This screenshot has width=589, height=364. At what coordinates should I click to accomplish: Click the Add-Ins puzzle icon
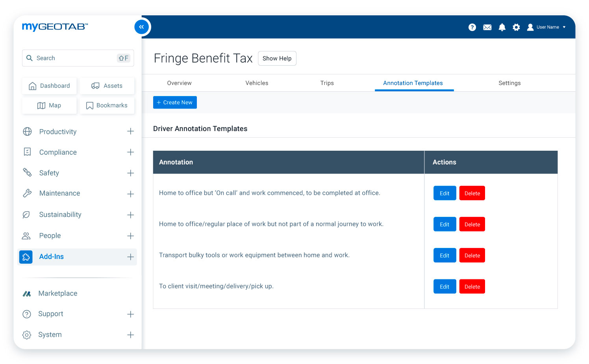pyautogui.click(x=26, y=257)
